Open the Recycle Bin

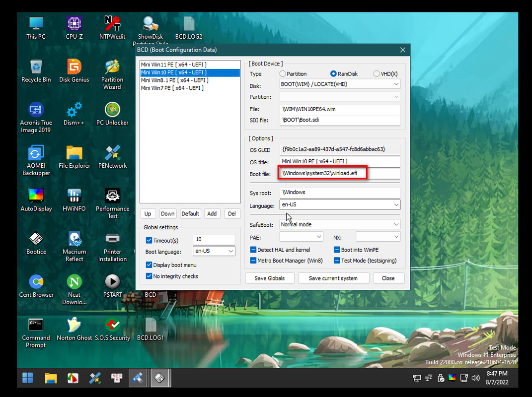(36, 71)
